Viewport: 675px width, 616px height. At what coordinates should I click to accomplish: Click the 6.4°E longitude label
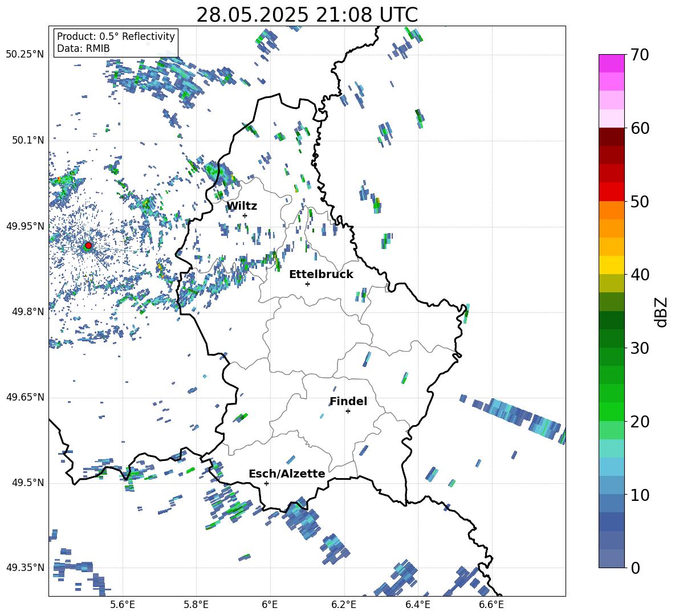pos(417,605)
